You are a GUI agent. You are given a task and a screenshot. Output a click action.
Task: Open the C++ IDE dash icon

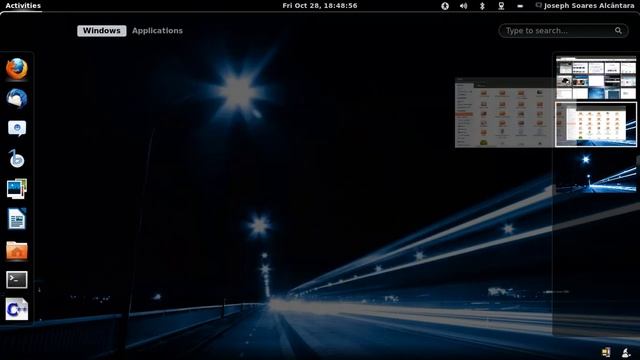[17, 309]
